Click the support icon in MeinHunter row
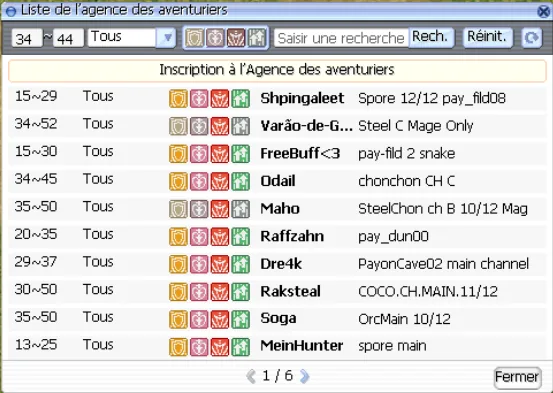553x393 pixels. click(x=241, y=347)
